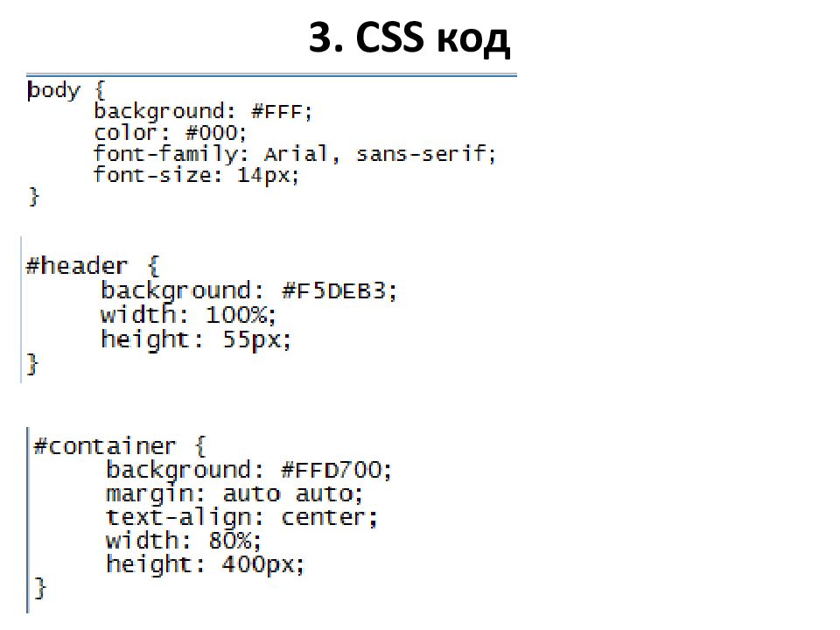Click the #FFD700 color value
This screenshot has width=840, height=630.
pos(336,471)
